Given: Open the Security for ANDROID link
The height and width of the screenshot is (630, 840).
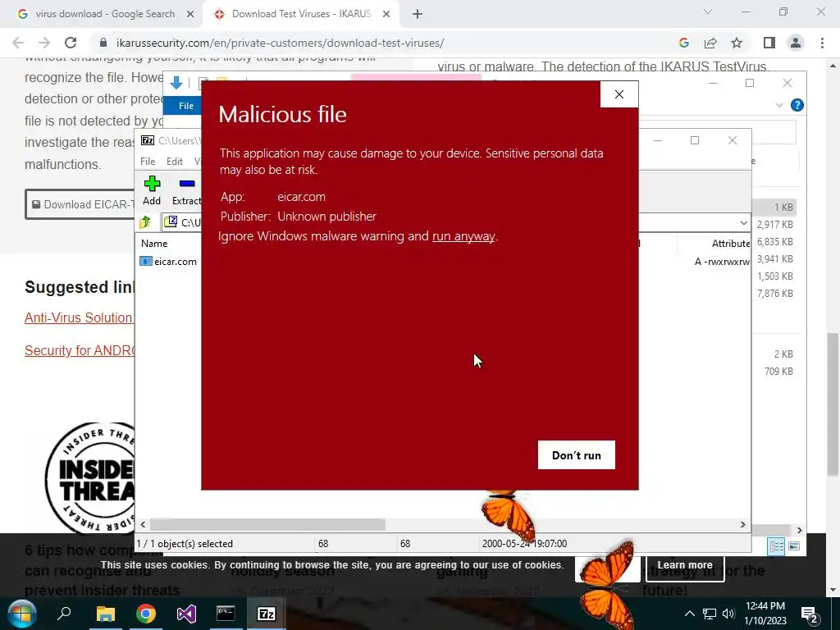Looking at the screenshot, I should coord(80,350).
